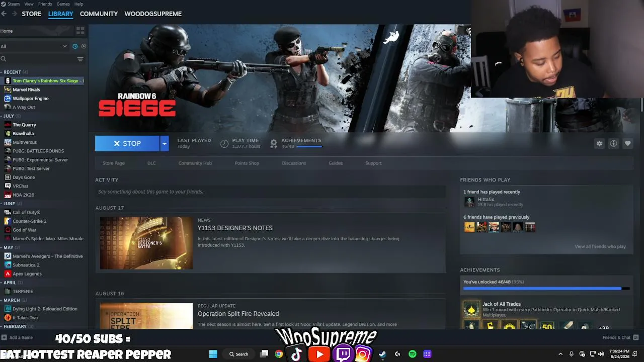Open the Points Shop link
Image resolution: width=644 pixels, height=362 pixels.
click(x=247, y=163)
